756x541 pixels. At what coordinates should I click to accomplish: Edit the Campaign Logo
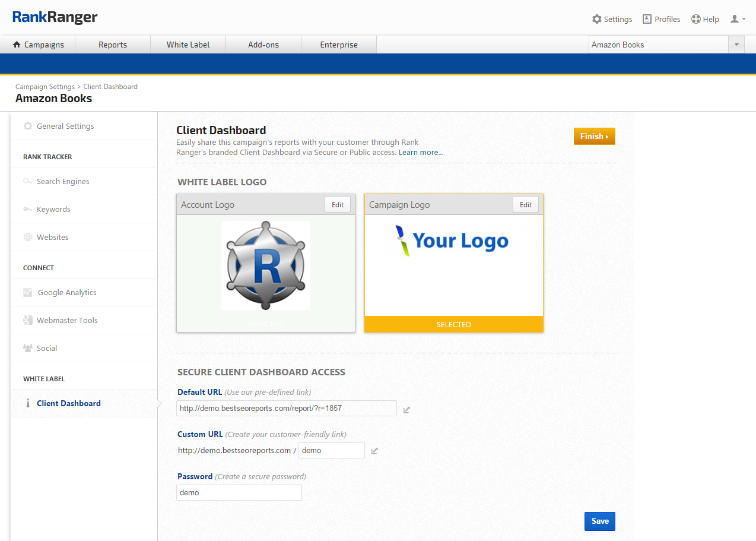point(526,204)
